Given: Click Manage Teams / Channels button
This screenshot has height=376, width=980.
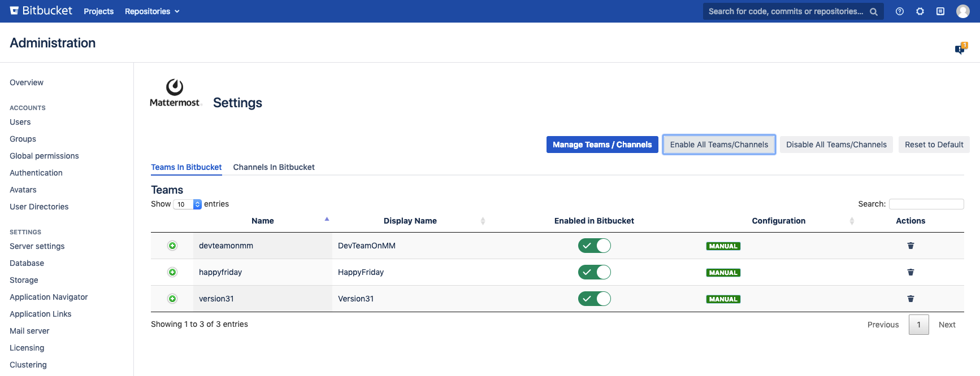Looking at the screenshot, I should click(602, 145).
